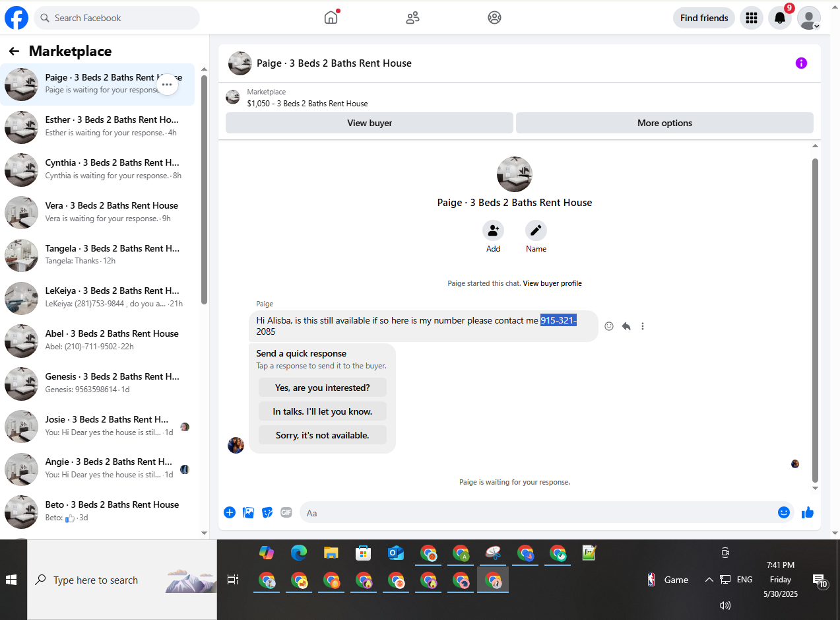Click the volume speaker icon

725,605
